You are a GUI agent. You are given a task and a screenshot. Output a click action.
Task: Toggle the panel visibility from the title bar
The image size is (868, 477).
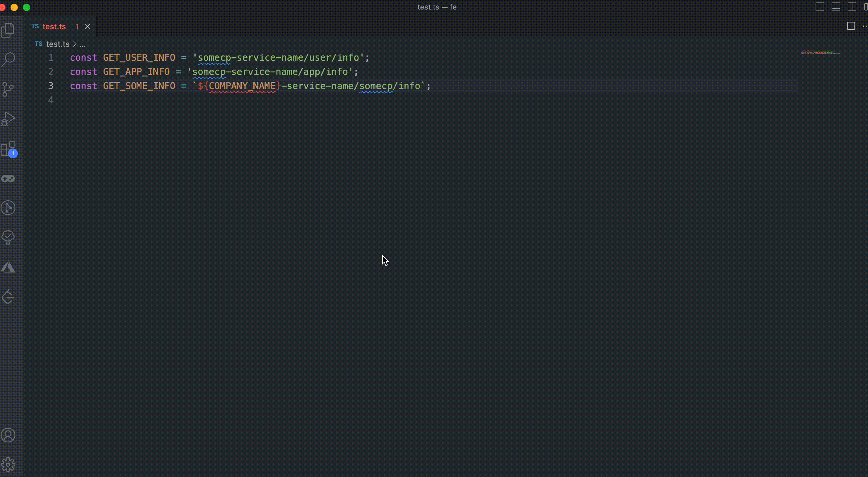point(836,7)
